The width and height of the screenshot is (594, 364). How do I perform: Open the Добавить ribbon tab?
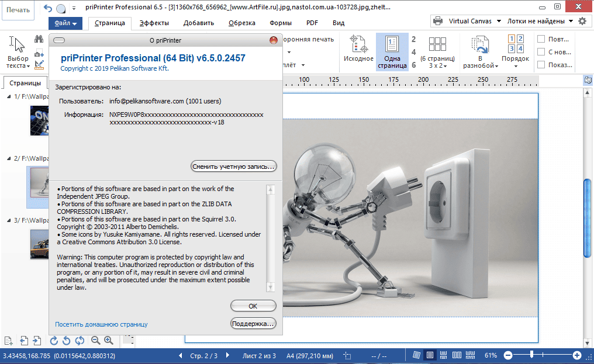199,23
